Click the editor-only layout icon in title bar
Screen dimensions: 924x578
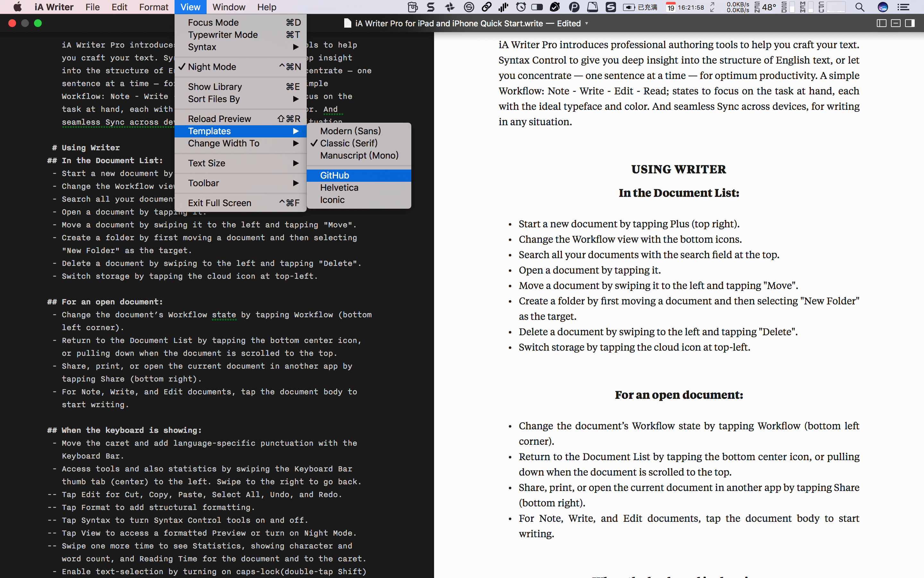[895, 23]
